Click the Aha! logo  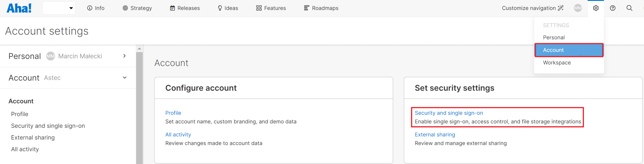coord(19,8)
